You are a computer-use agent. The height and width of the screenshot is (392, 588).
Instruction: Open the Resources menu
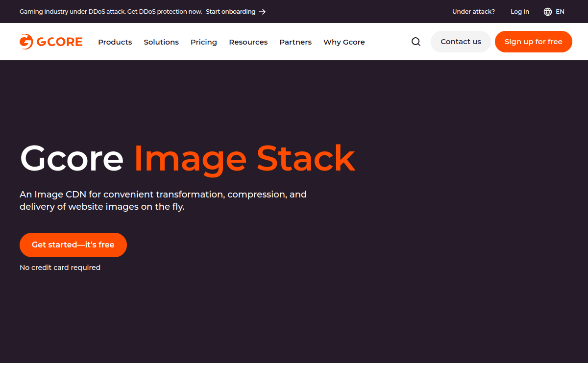pyautogui.click(x=248, y=42)
